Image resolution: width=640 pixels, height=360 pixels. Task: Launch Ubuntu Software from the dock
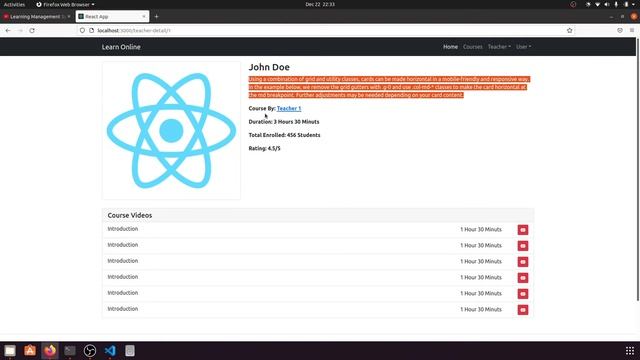pos(30,351)
